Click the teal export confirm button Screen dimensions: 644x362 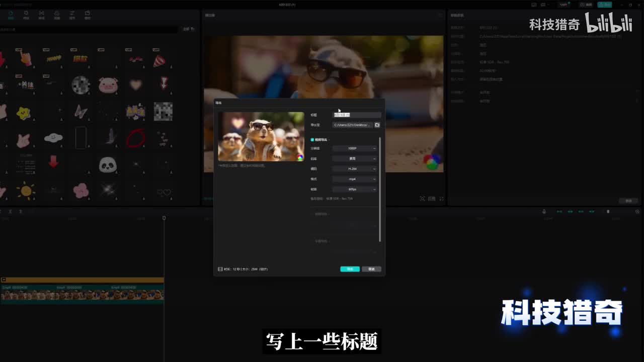[350, 269]
